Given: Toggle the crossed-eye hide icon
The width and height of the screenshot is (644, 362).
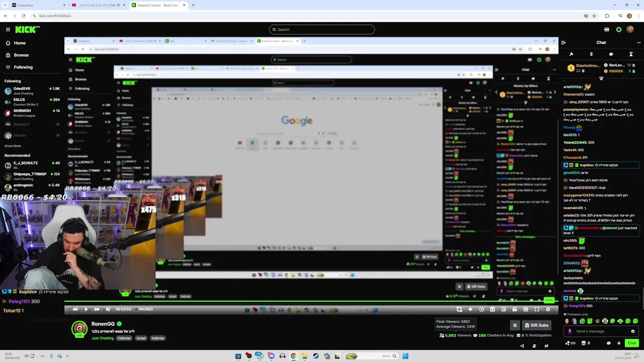Looking at the screenshot, I should coord(546,346).
